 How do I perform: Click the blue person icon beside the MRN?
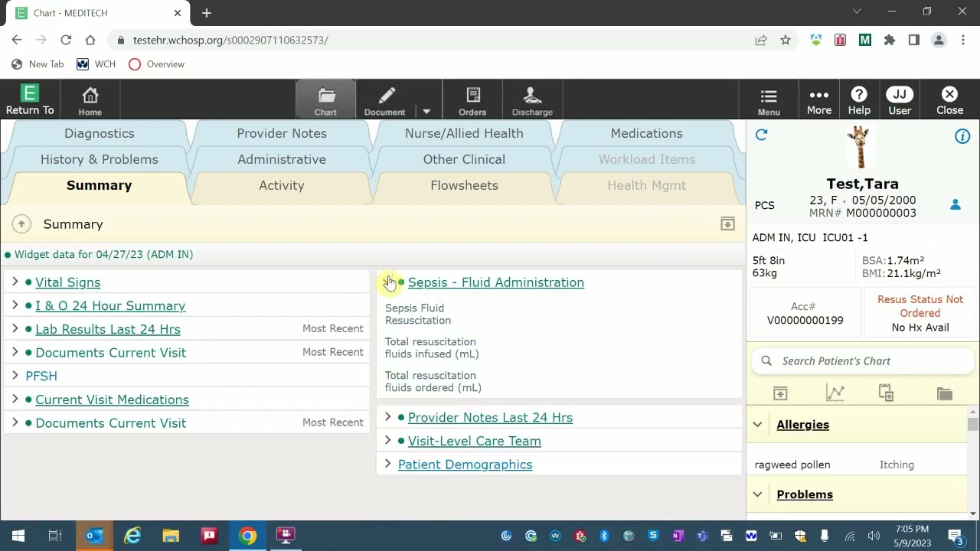point(955,204)
